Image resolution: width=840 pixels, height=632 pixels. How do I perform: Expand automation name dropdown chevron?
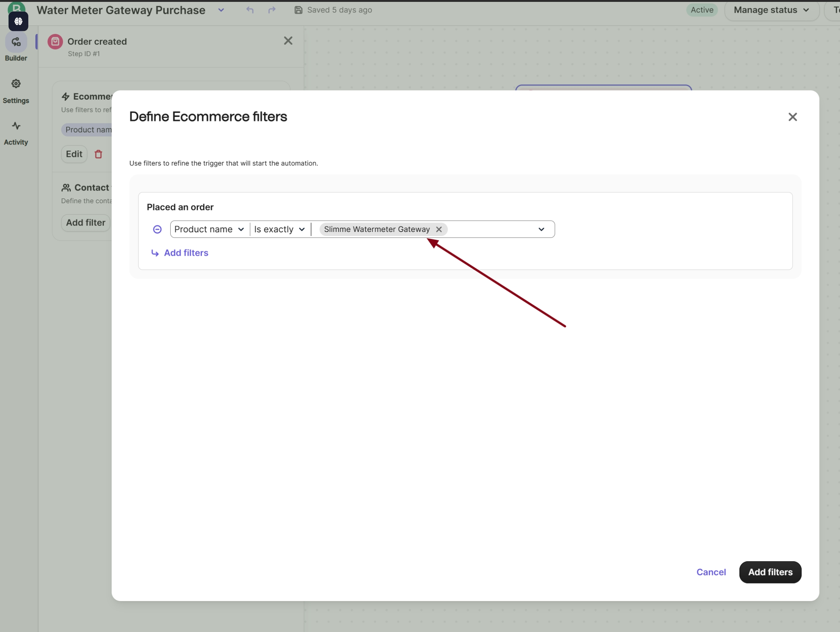click(x=221, y=10)
